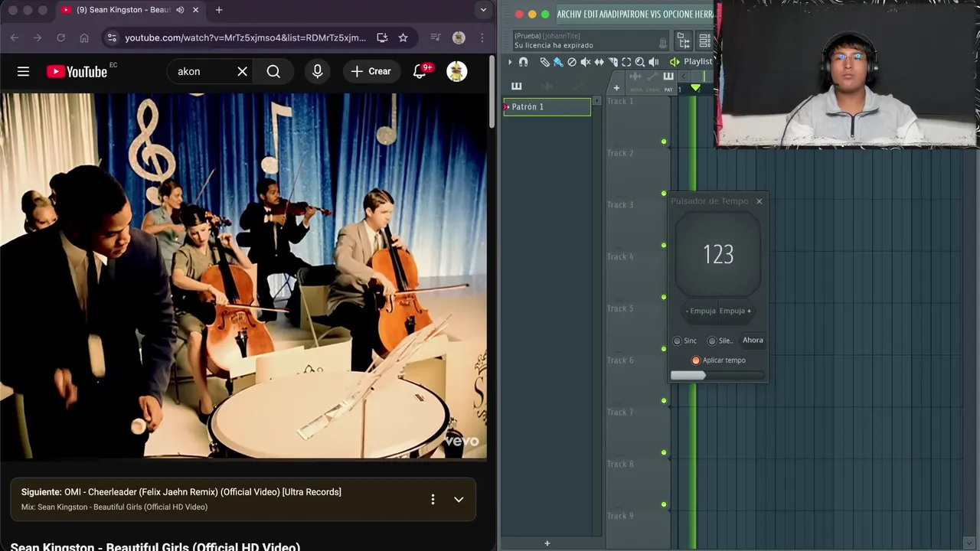Toggle the Track 6 mute LED
Viewport: 980px width, 551px height.
click(664, 400)
